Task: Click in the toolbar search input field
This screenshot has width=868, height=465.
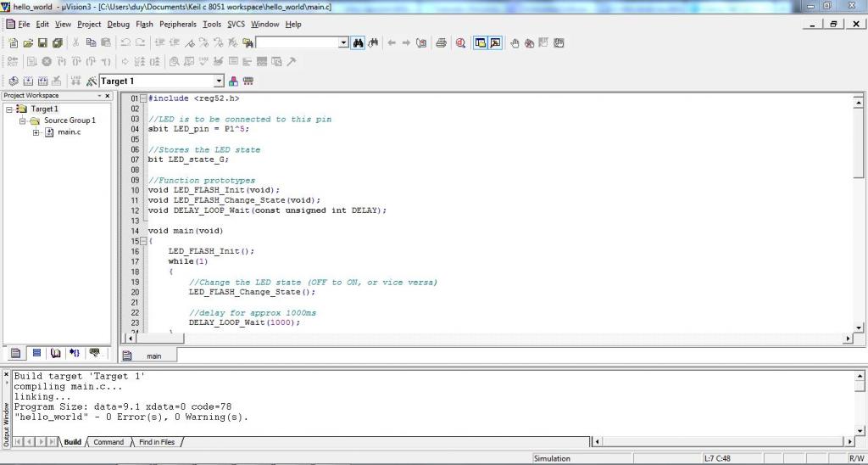Action: point(297,42)
